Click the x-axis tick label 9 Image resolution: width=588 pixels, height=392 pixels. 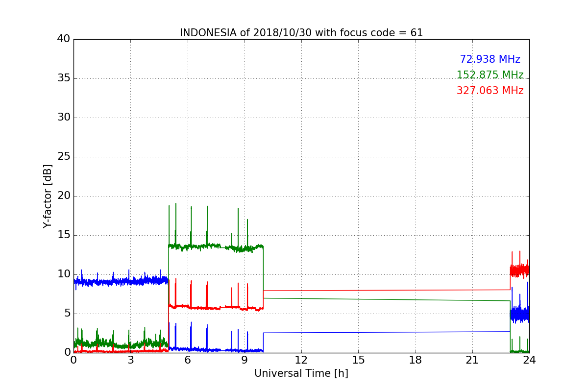point(245,360)
